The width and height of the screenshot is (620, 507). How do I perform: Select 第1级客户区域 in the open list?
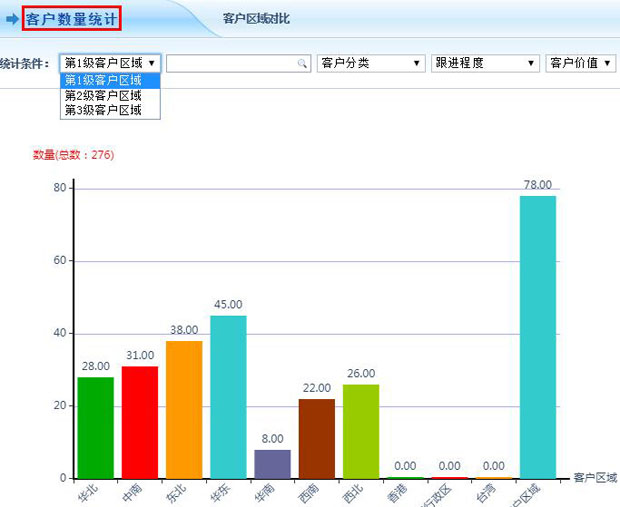tap(110, 80)
